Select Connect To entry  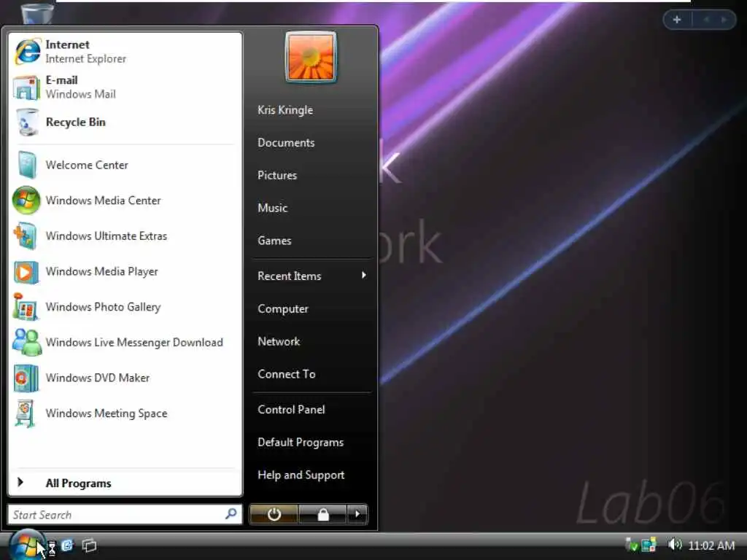286,374
